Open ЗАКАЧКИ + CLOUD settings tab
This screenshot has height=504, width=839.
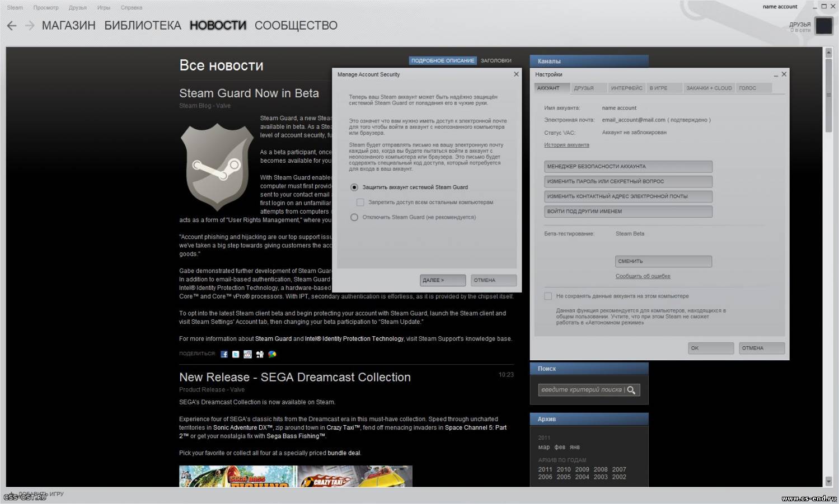pos(709,88)
